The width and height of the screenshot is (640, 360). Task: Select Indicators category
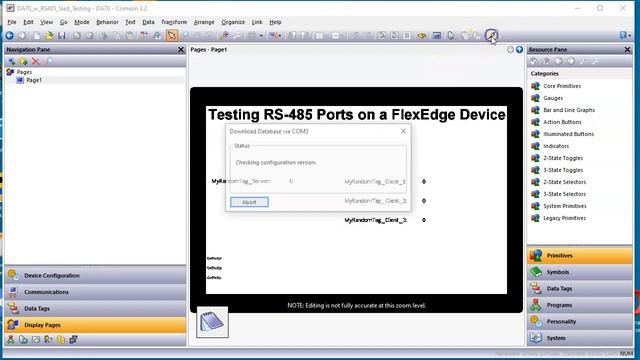[556, 146]
